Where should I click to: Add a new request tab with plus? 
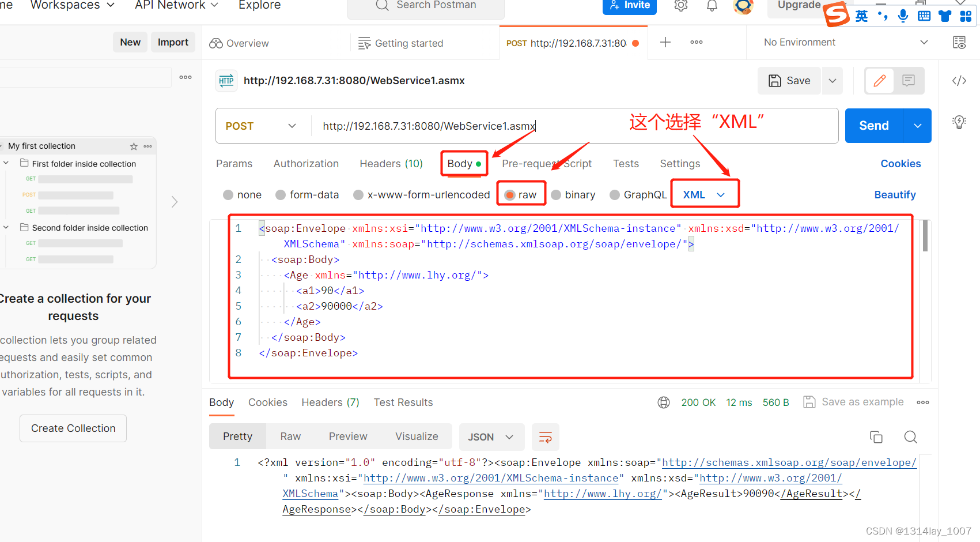[665, 42]
